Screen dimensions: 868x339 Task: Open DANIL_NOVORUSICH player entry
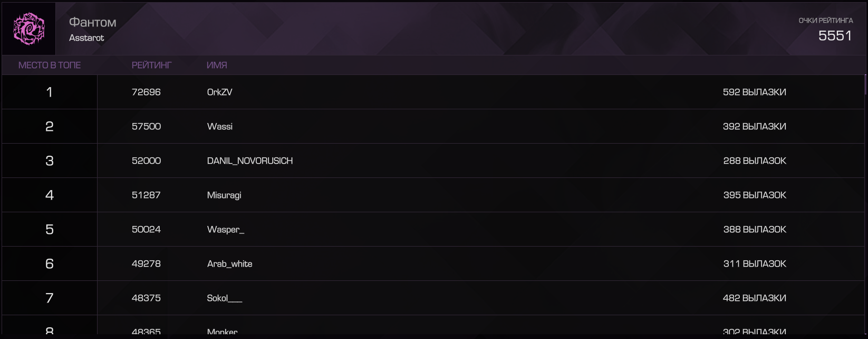click(x=250, y=161)
